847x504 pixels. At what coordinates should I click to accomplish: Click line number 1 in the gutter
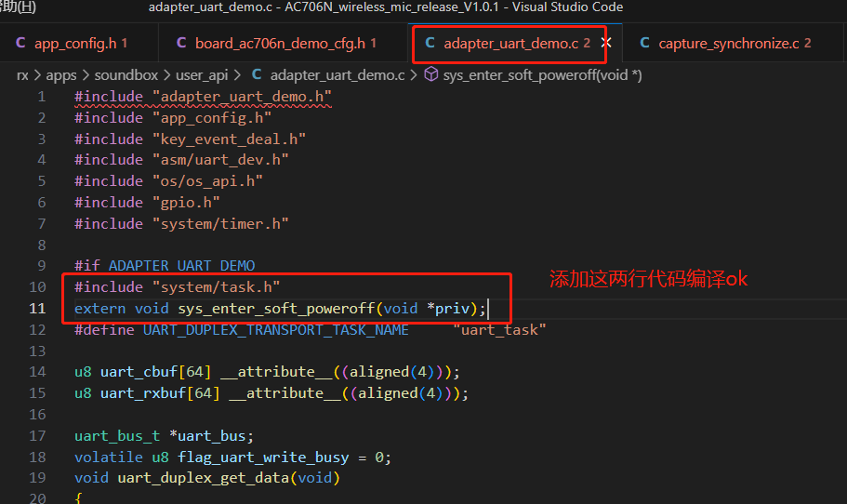pyautogui.click(x=42, y=97)
